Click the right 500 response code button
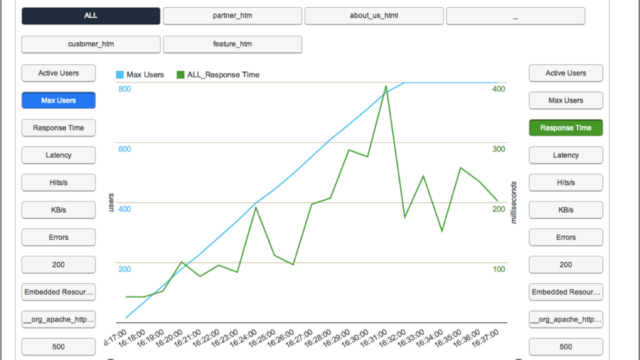Viewport: 640px width, 360px height. 566,347
